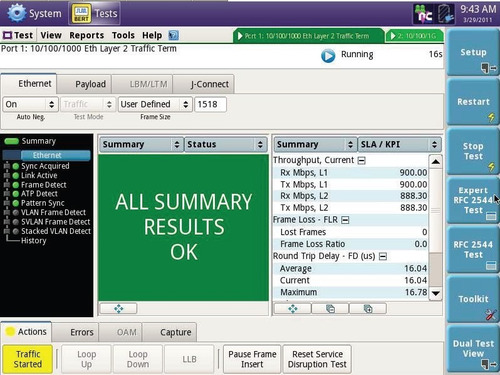
Task: Click the Running play icon
Action: [x=328, y=56]
